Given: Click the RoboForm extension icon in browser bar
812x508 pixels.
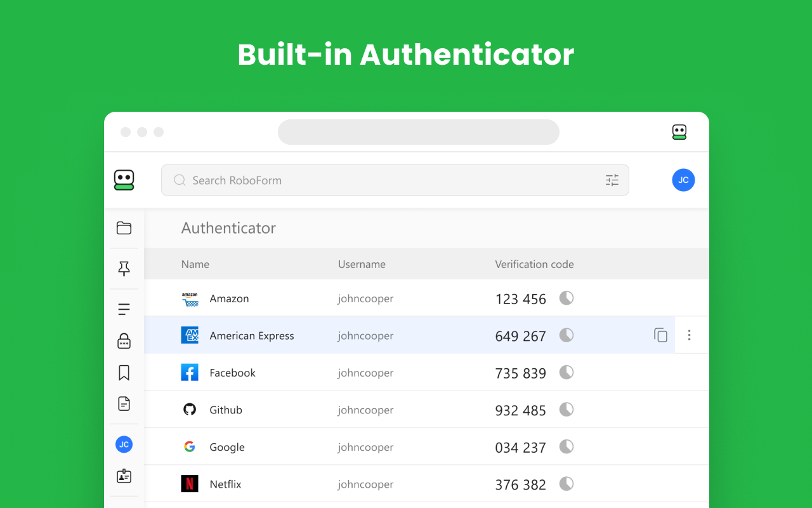Looking at the screenshot, I should click(x=679, y=132).
